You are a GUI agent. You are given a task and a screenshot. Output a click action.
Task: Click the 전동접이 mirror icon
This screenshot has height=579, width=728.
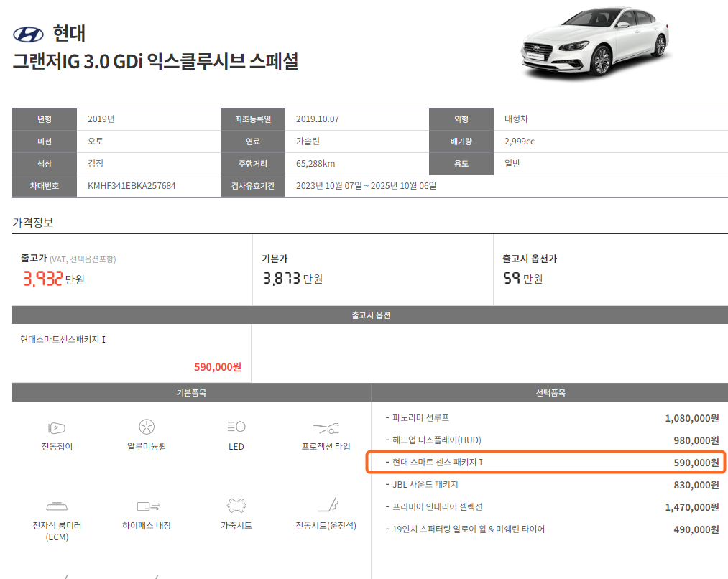pos(57,427)
